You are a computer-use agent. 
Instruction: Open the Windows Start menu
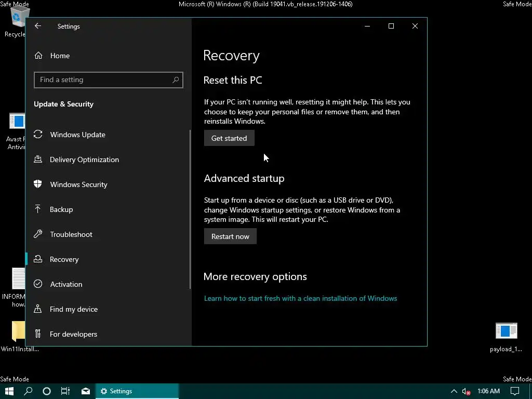(9, 391)
